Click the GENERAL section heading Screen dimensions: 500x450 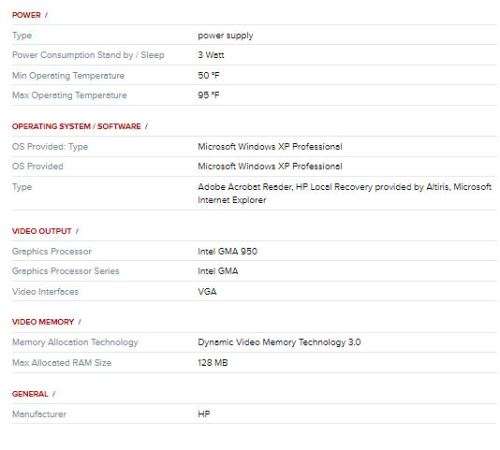(x=30, y=394)
